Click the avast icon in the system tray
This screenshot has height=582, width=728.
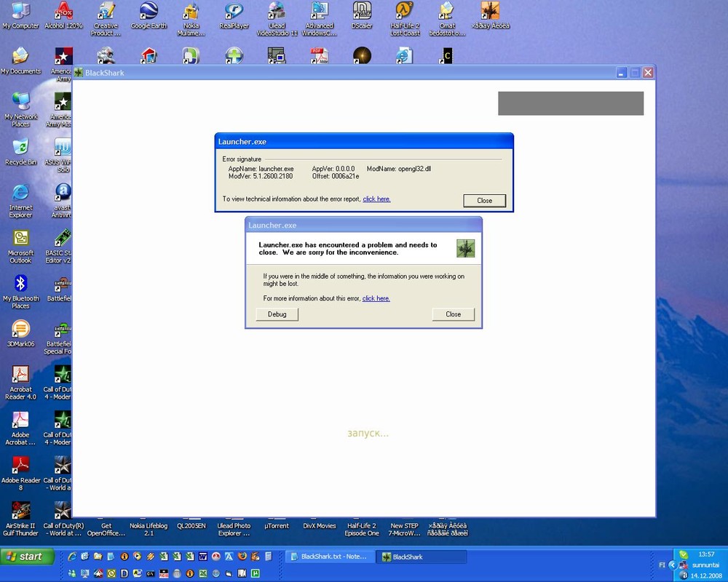(684, 575)
